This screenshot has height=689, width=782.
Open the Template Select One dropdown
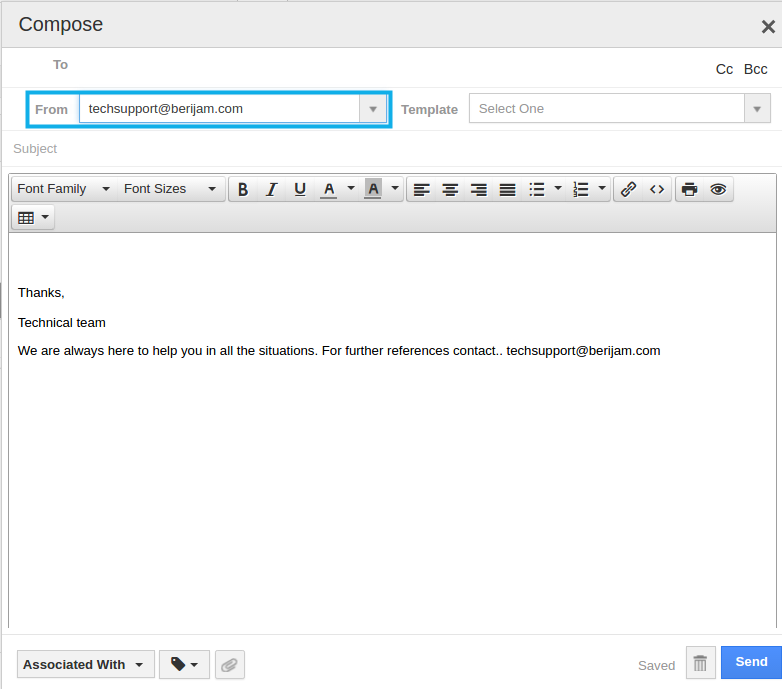(x=619, y=108)
